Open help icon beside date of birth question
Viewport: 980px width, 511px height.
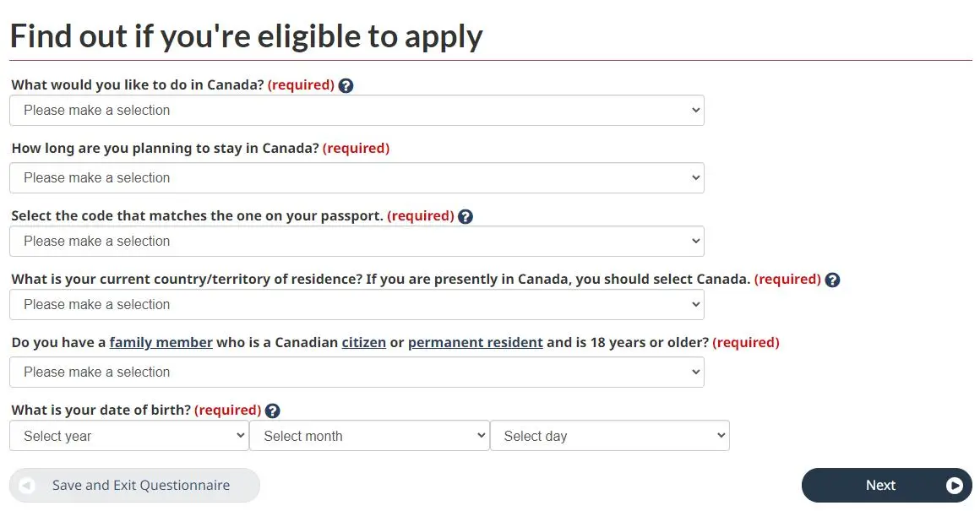[273, 410]
